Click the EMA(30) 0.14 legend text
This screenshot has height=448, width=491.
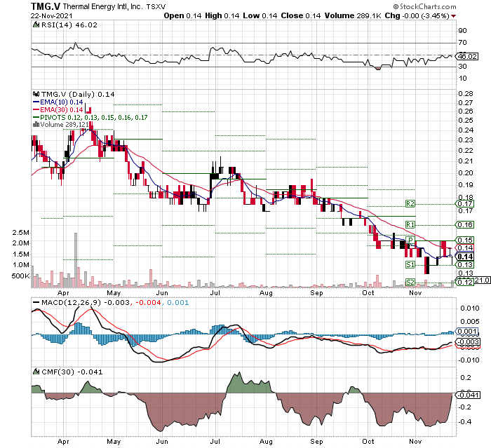tap(62, 110)
